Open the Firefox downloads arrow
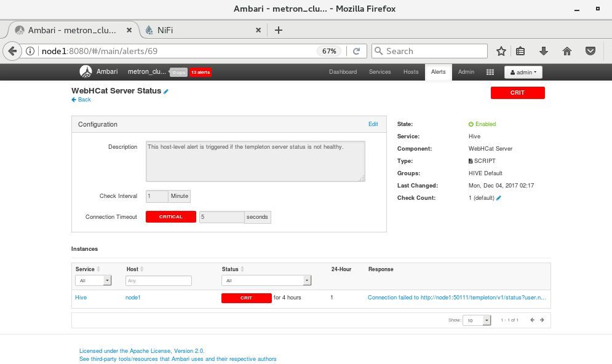Viewport: 612px width, 364px height. [543, 51]
